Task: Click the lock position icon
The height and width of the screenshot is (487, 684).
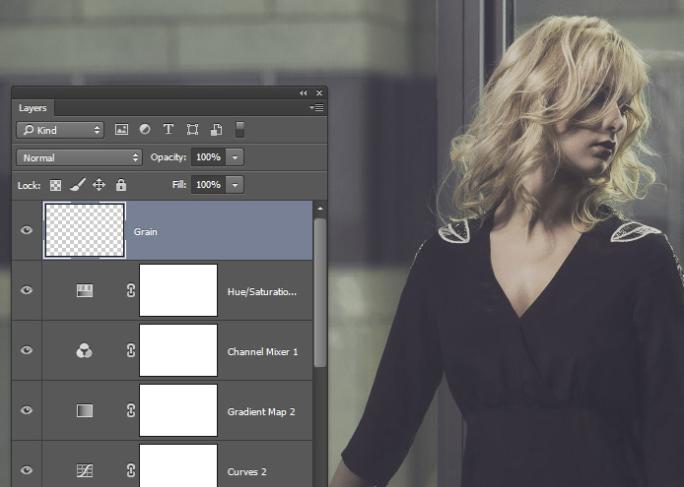Action: [99, 185]
